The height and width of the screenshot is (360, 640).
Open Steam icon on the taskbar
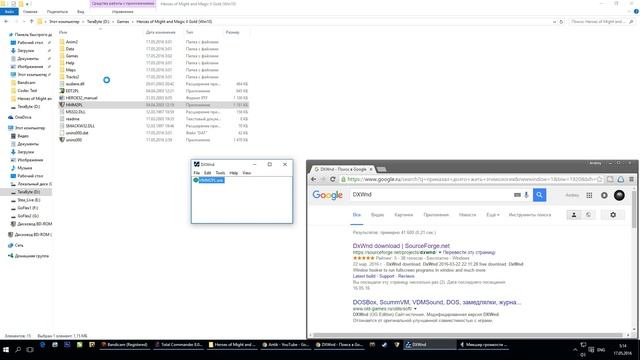[x=384, y=345]
